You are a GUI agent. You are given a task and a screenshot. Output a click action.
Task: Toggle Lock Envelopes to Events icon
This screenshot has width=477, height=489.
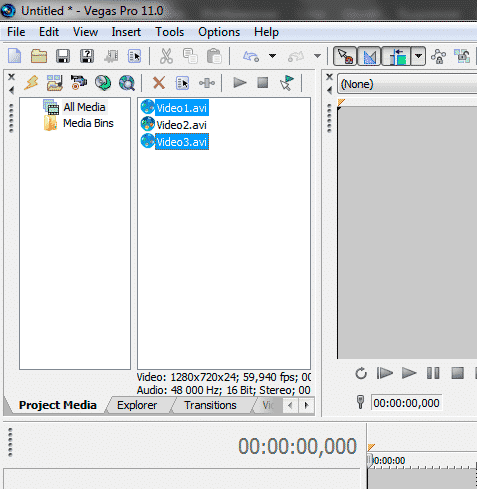438,56
